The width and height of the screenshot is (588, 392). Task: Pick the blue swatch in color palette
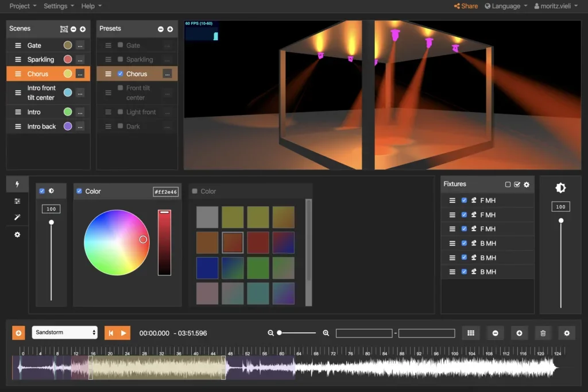tap(207, 268)
